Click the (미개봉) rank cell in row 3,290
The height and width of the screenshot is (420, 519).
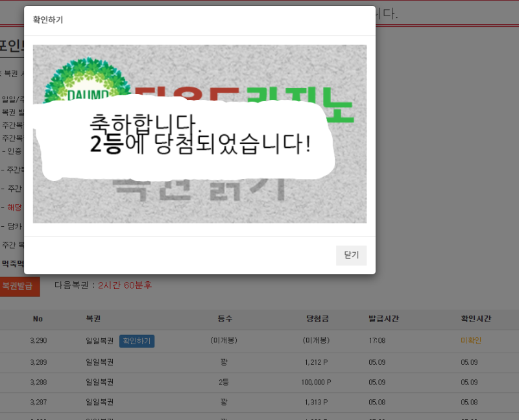click(224, 341)
